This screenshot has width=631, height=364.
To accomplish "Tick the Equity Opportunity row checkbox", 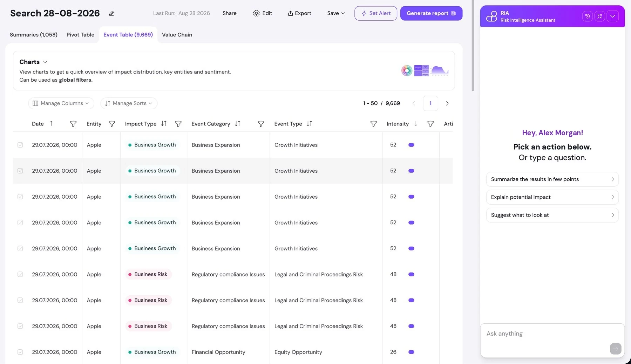I will (20, 352).
